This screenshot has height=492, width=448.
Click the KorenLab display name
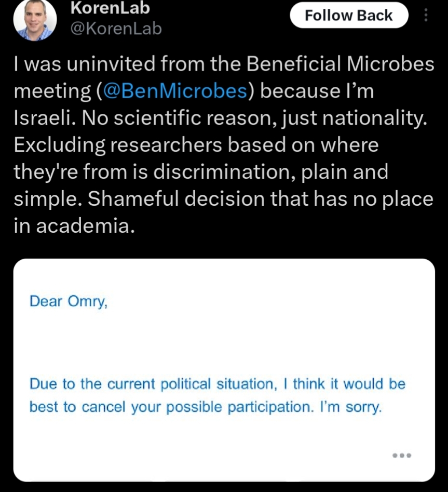110,7
